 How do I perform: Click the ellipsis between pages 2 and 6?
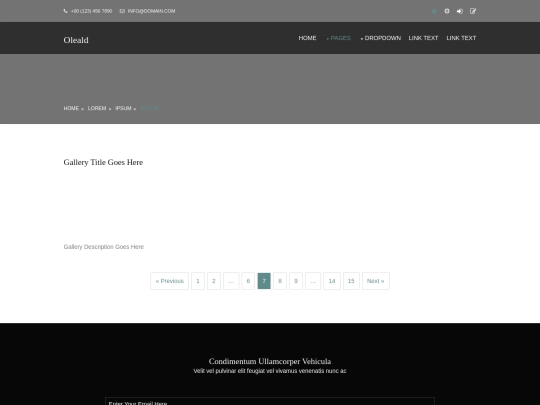tap(231, 281)
